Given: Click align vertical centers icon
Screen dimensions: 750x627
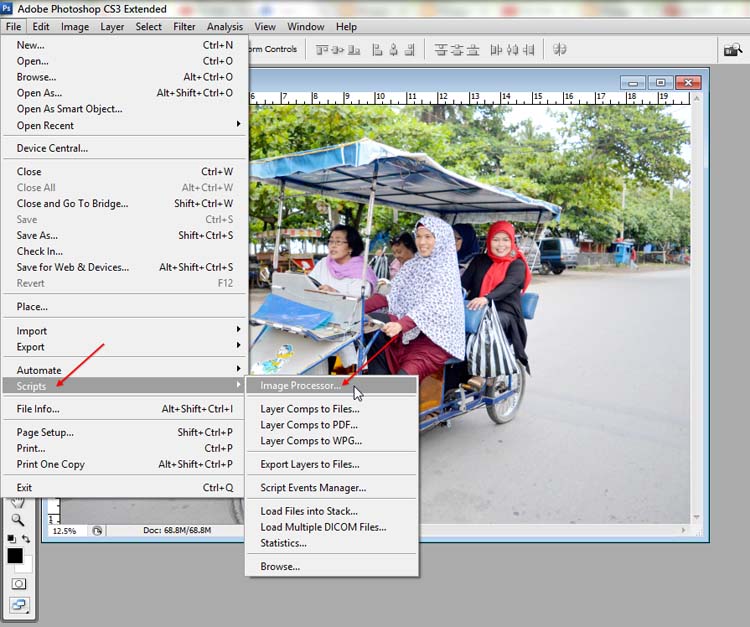Looking at the screenshot, I should (338, 49).
